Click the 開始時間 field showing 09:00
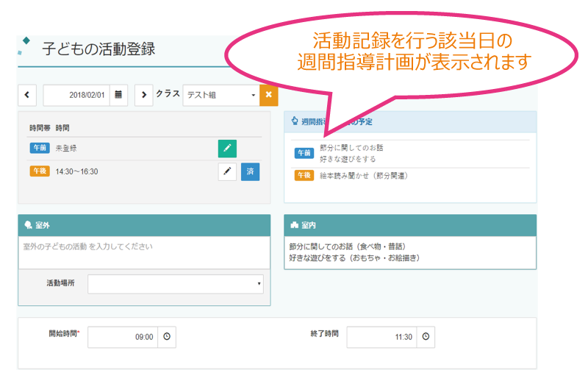 coord(123,337)
